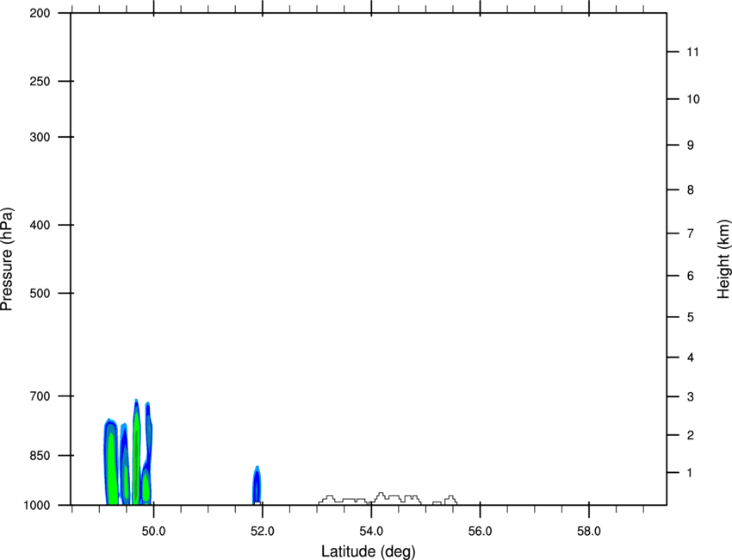Click the 400 pressure tick label
Screen dimensions: 732x560
coord(40,225)
